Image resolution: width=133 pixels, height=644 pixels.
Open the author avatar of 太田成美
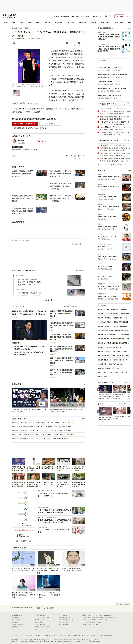point(14,141)
